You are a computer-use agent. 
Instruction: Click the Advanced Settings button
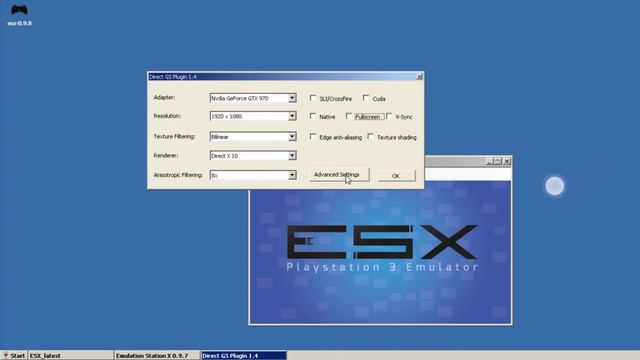339,175
